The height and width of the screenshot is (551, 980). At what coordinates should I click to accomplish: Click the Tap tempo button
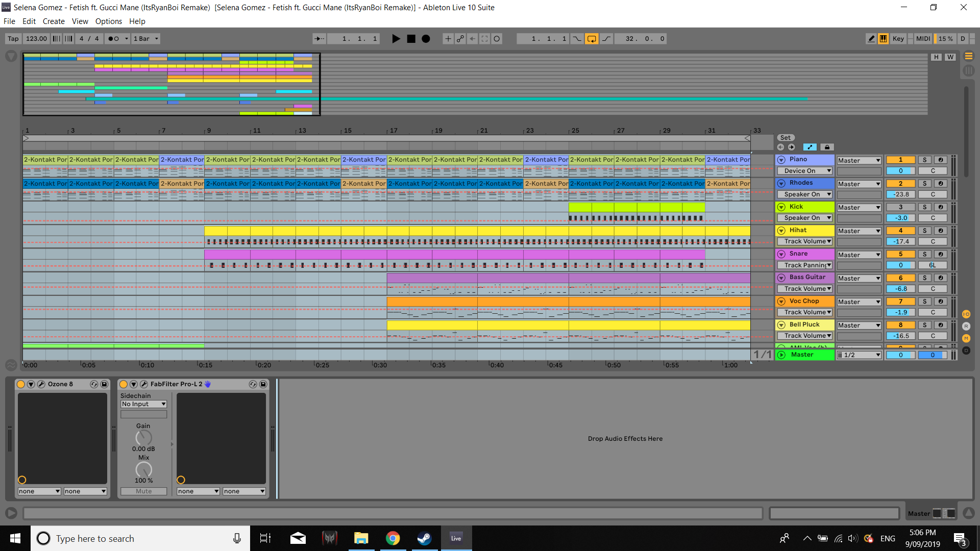[x=13, y=39]
